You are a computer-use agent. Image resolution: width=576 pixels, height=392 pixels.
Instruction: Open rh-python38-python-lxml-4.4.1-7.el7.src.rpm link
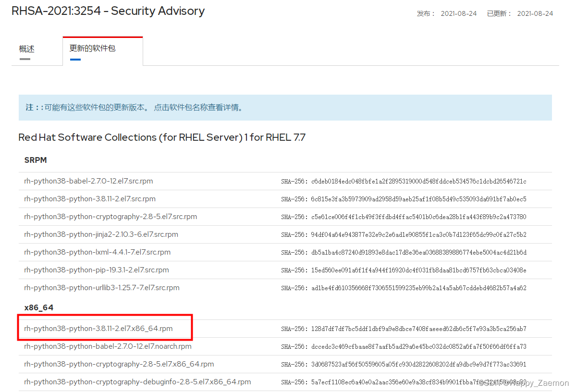click(98, 252)
